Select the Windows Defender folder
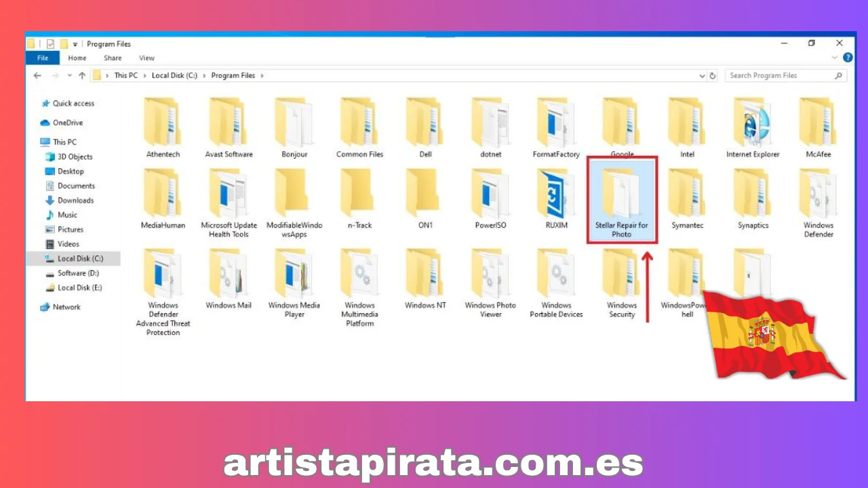This screenshot has height=488, width=868. pos(818,204)
